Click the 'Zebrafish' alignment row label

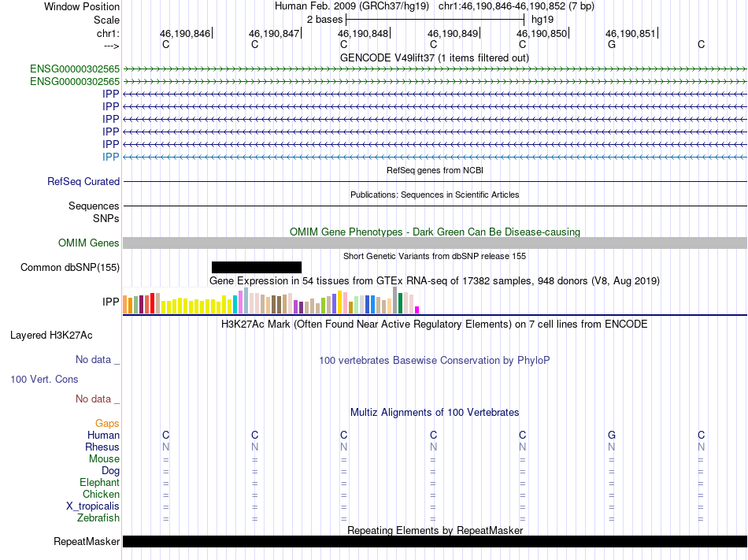[x=98, y=517]
